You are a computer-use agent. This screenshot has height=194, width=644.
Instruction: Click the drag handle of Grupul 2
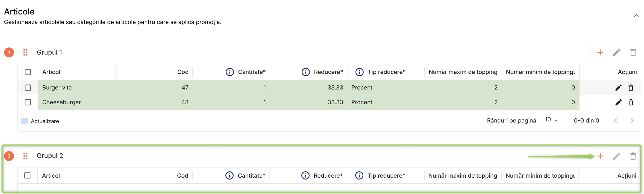click(25, 156)
